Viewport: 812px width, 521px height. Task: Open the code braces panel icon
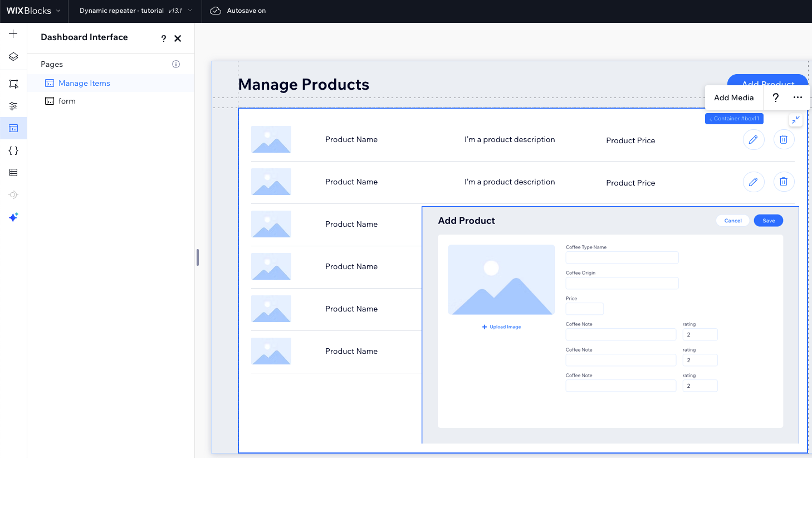[x=13, y=150]
